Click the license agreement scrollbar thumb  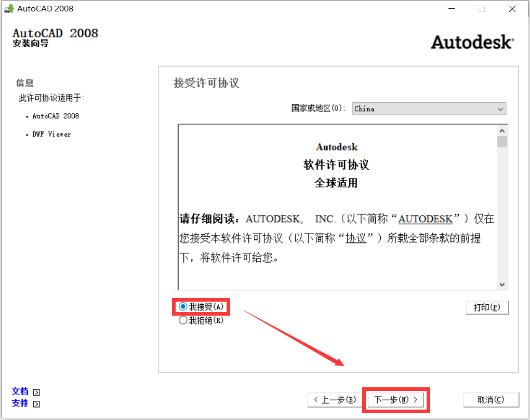[x=502, y=141]
